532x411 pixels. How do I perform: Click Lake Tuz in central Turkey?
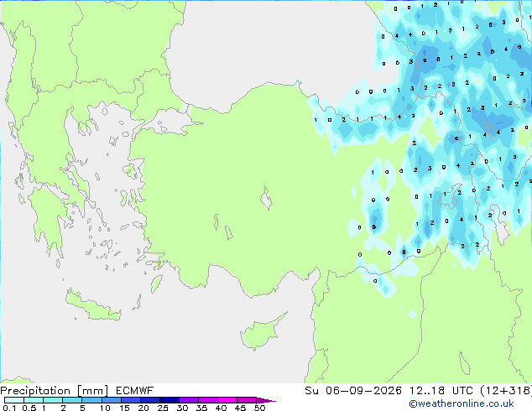266,198
